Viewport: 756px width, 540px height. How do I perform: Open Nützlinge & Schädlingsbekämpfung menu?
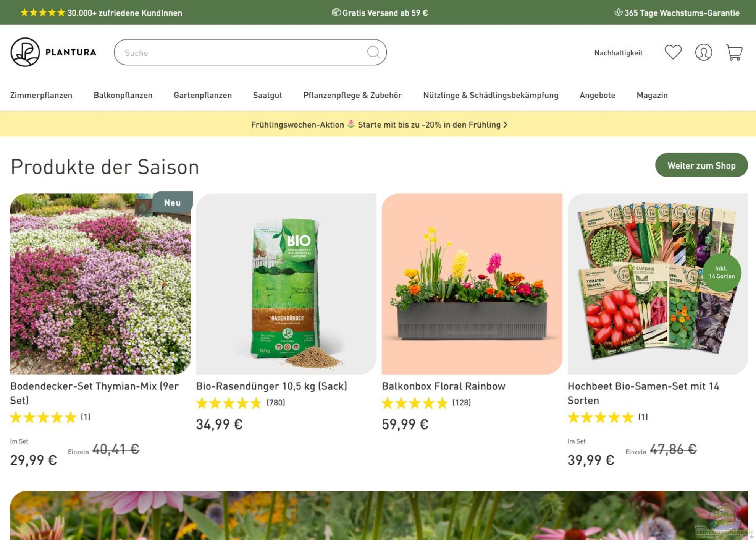click(x=490, y=95)
